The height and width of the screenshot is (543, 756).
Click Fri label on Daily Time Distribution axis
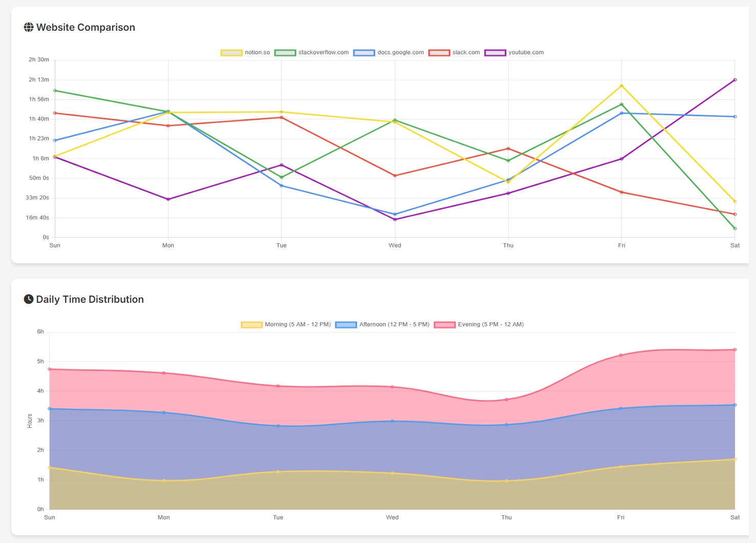[621, 517]
